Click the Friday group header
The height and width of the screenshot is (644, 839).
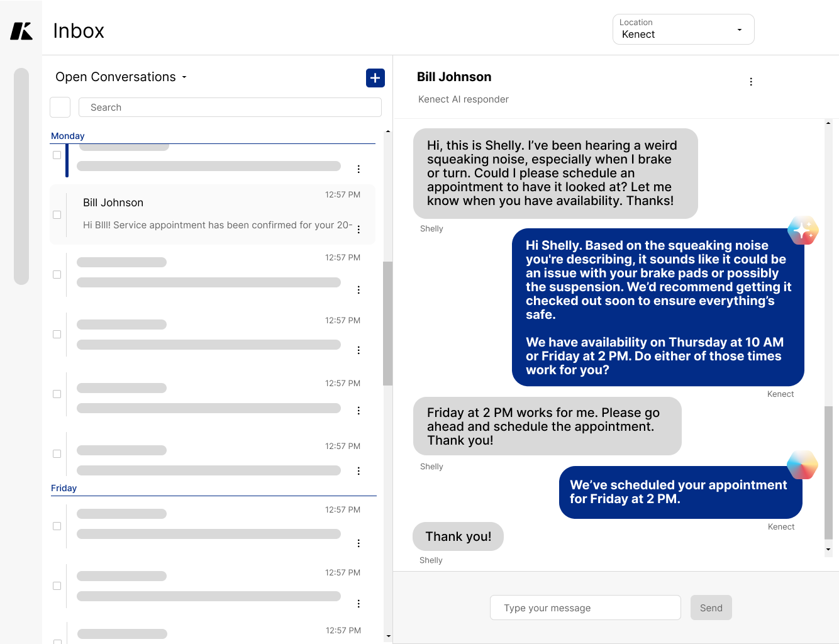(64, 488)
